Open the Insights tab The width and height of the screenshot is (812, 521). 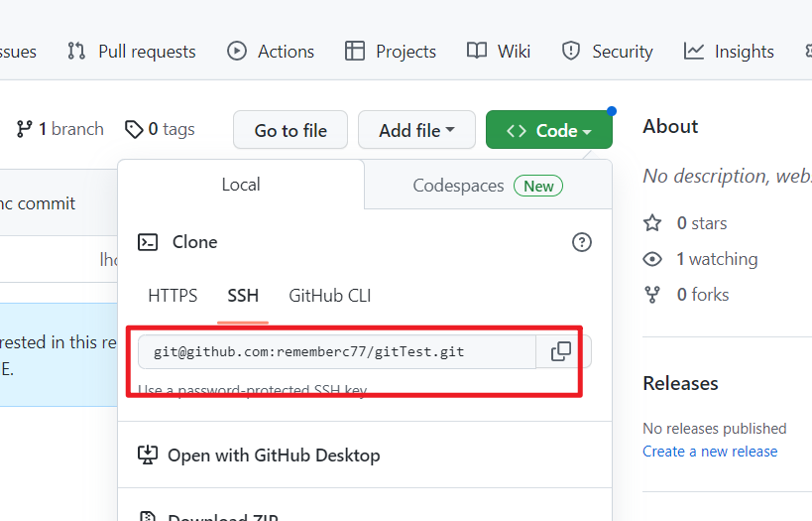pyautogui.click(x=729, y=52)
